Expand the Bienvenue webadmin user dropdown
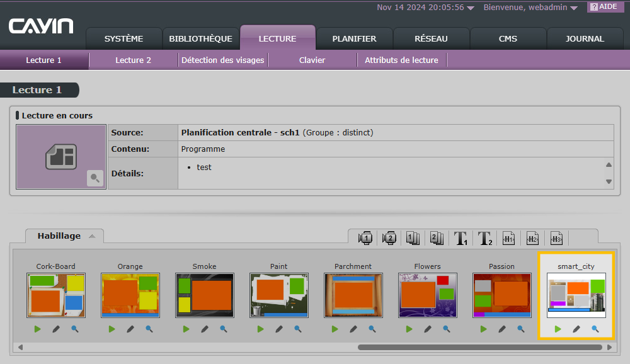 click(x=574, y=8)
